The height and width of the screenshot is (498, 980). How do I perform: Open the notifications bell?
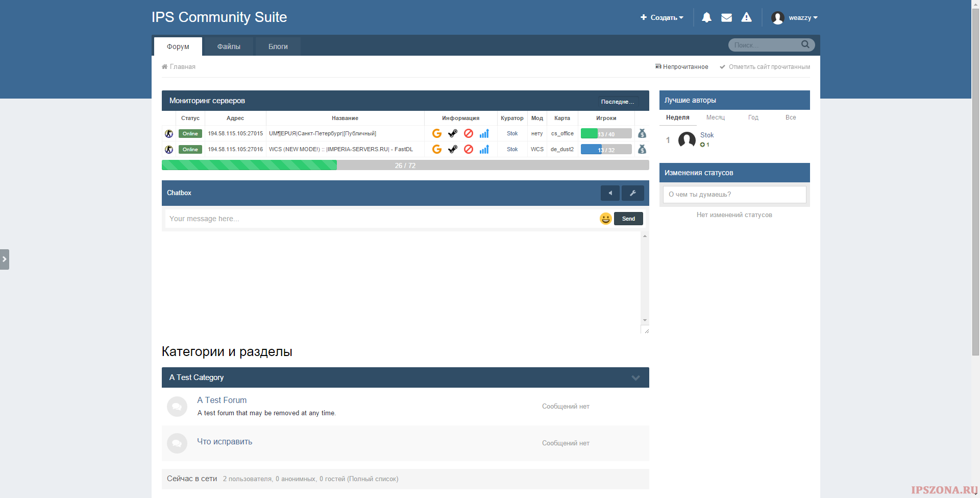(x=706, y=17)
